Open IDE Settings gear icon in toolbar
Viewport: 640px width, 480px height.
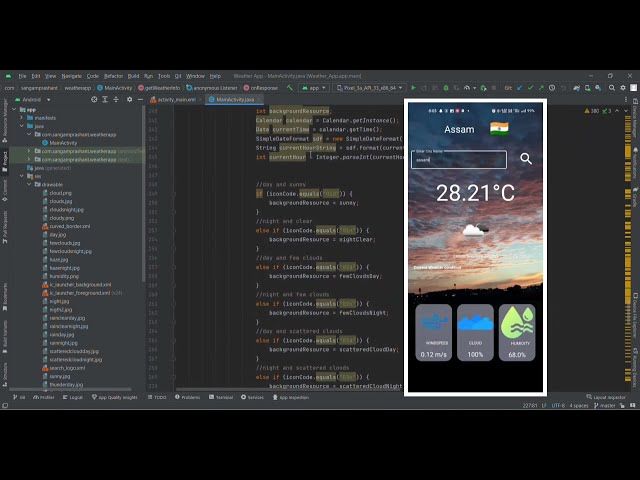coord(623,88)
